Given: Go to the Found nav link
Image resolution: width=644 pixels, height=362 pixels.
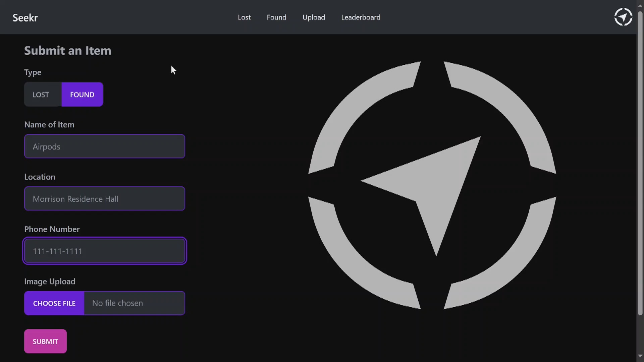Looking at the screenshot, I should pos(276,17).
